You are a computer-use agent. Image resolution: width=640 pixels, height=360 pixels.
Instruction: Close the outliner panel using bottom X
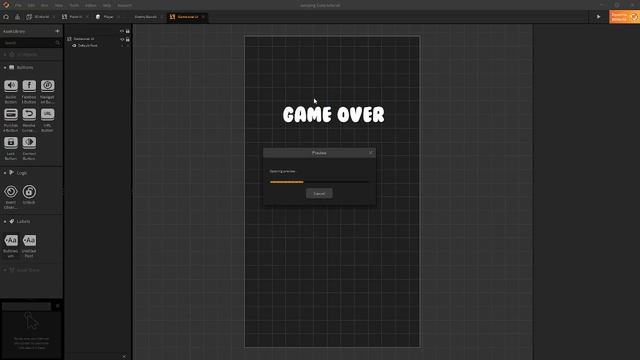[x=124, y=356]
